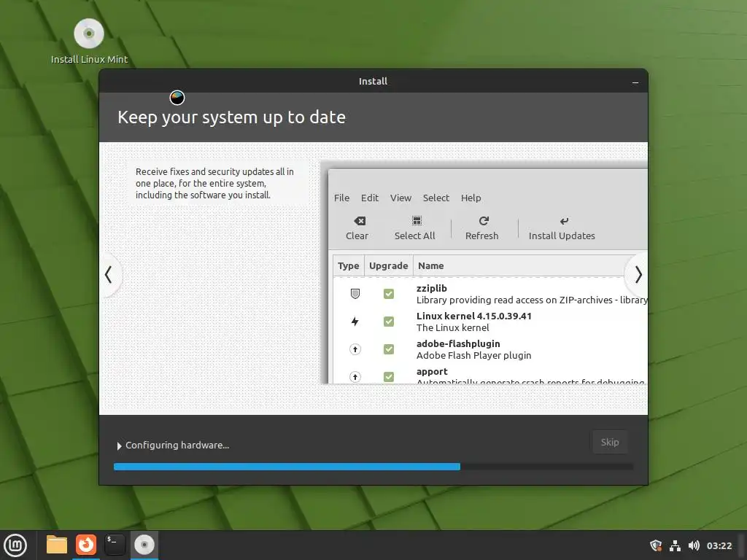The image size is (747, 560).
Task: Click the 'Receive fixes and security updates' paragraph
Action: (x=214, y=183)
